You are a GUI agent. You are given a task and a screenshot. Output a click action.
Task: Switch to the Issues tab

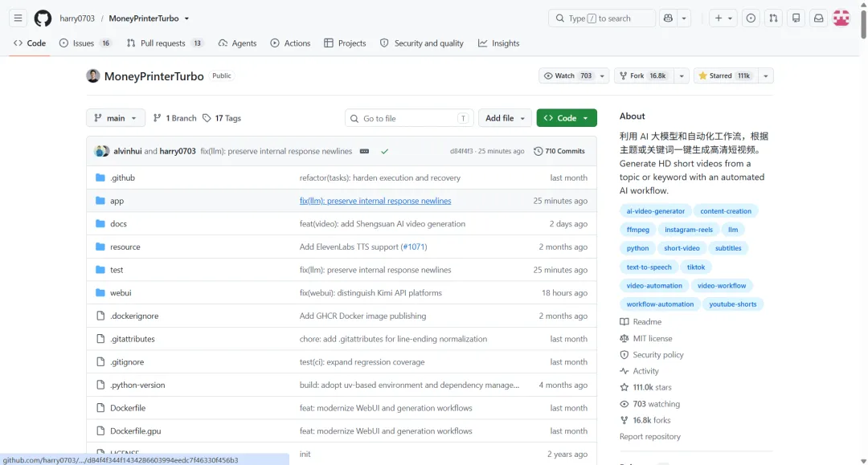click(x=85, y=43)
